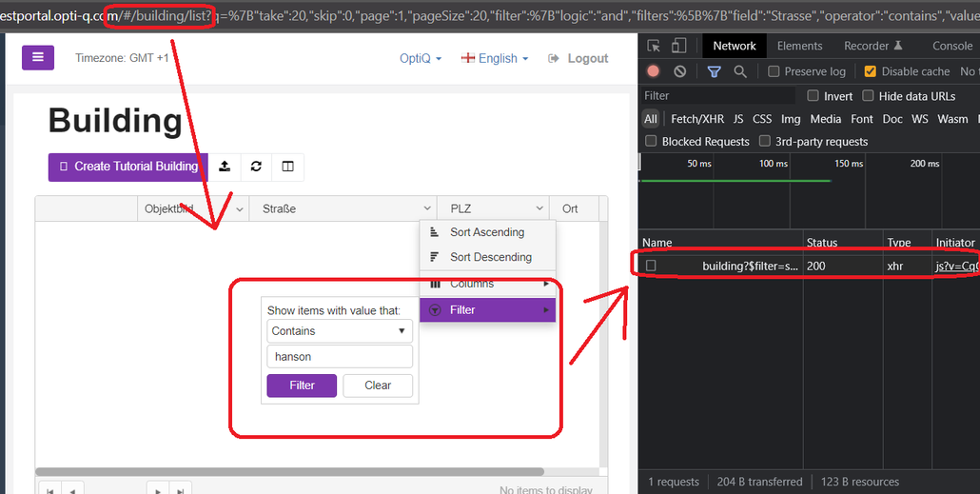
Task: Click the filter value field containing hanson
Action: (x=339, y=357)
